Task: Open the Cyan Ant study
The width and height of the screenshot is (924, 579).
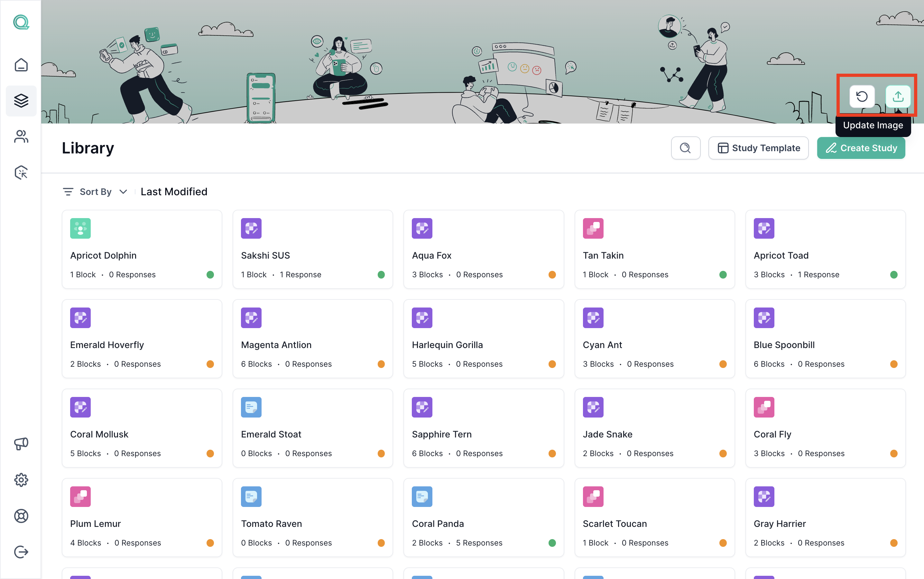Action: 655,338
